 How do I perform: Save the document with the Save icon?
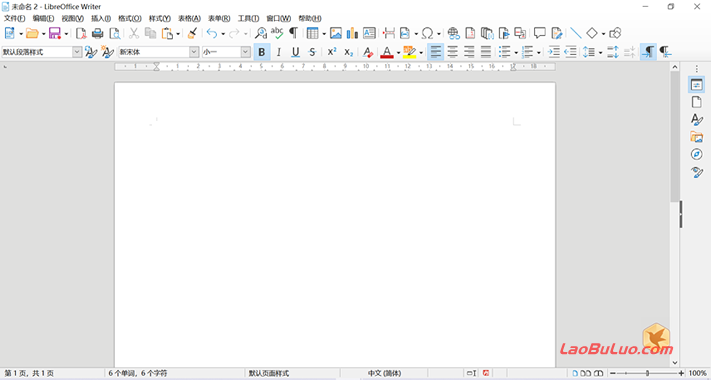55,33
